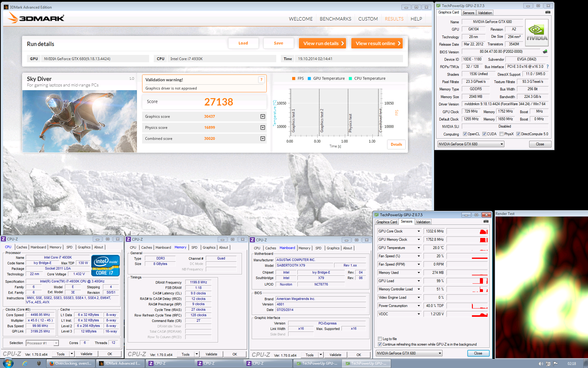Toggle the DirectCompute 5.0 checkbox
588x368 pixels.
(x=518, y=134)
